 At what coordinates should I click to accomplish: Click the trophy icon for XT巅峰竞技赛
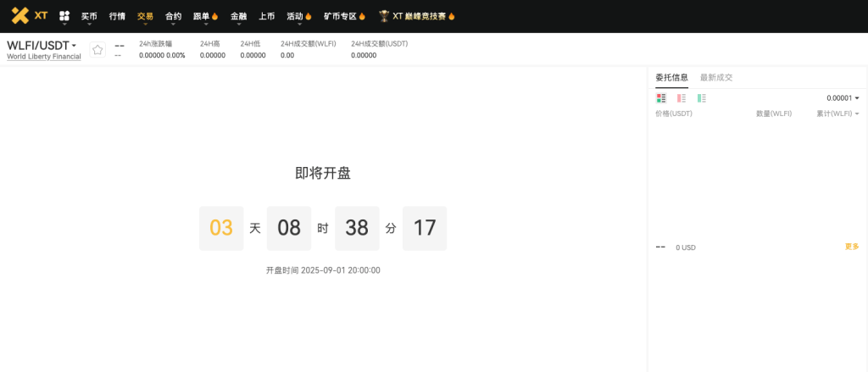pos(384,16)
